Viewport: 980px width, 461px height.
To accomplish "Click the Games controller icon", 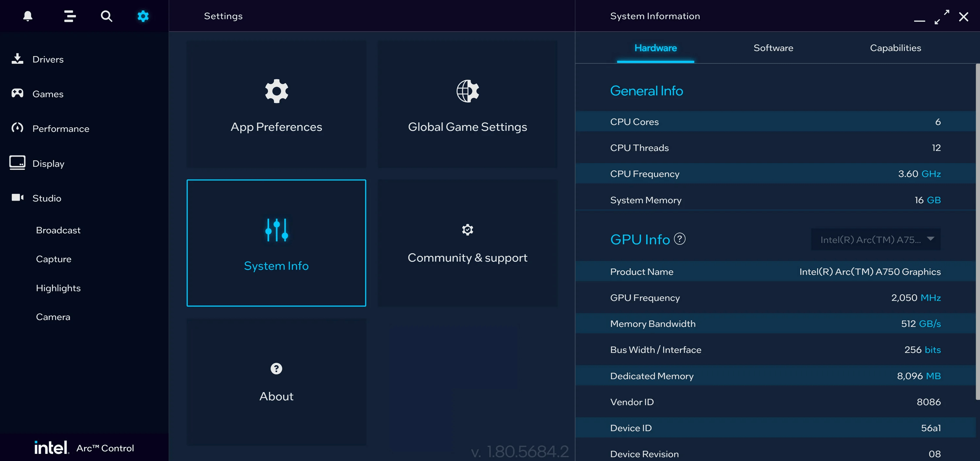I will (x=17, y=94).
